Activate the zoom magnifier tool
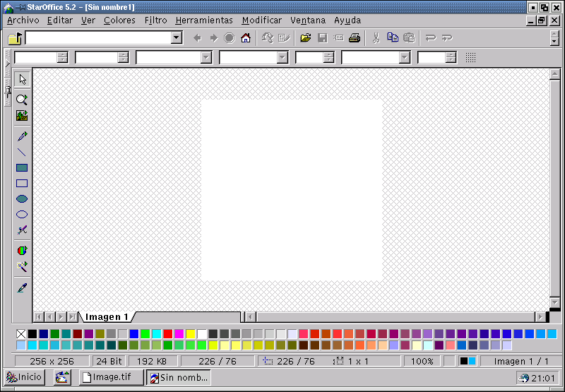This screenshot has width=565, height=392. [22, 100]
